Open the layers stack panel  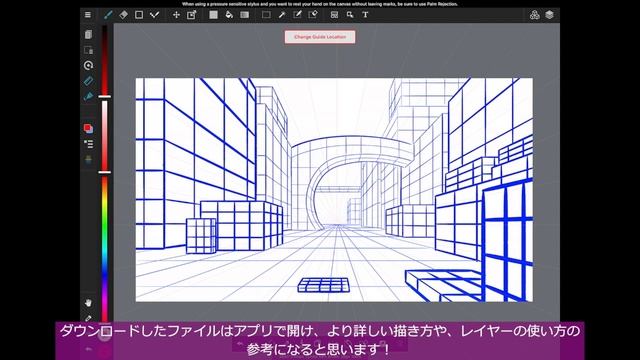549,15
